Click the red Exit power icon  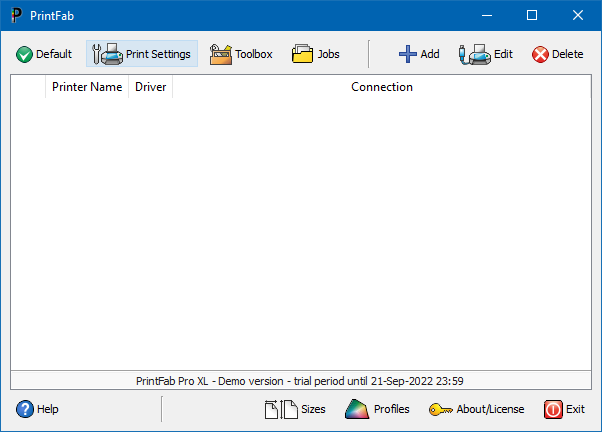[x=553, y=409]
